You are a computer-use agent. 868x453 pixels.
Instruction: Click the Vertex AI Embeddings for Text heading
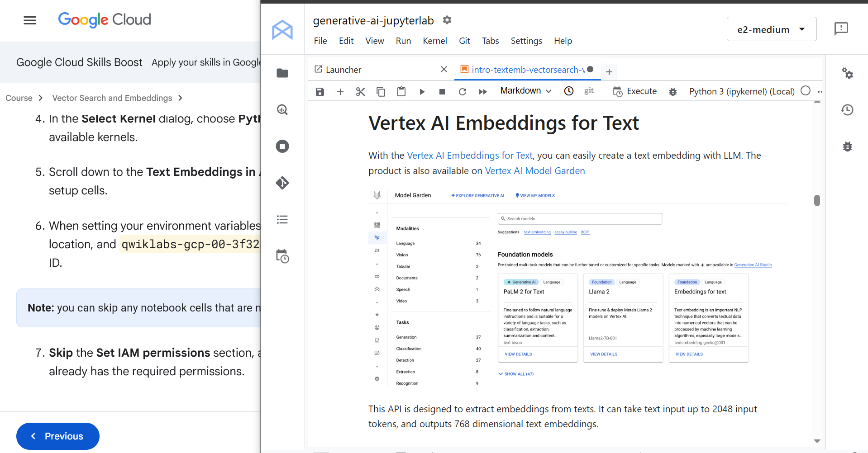504,123
